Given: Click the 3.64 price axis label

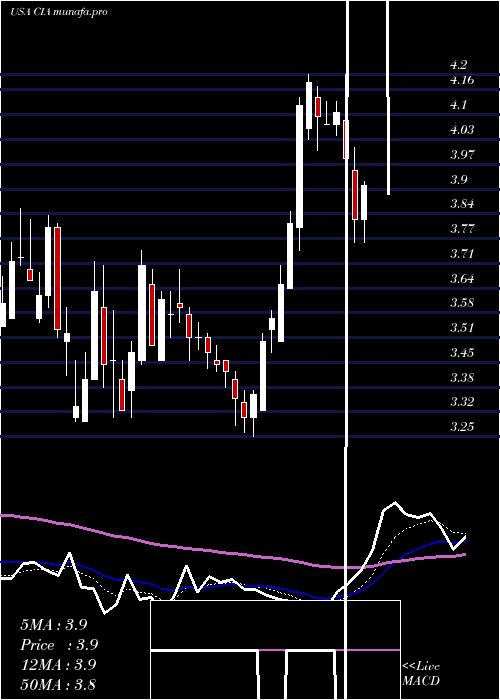Looking at the screenshot, I should [x=462, y=279].
